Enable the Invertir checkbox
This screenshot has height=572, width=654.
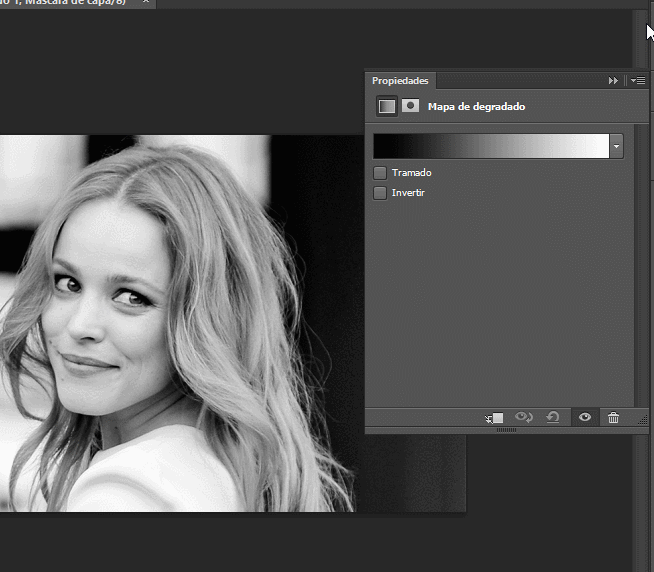pos(380,193)
